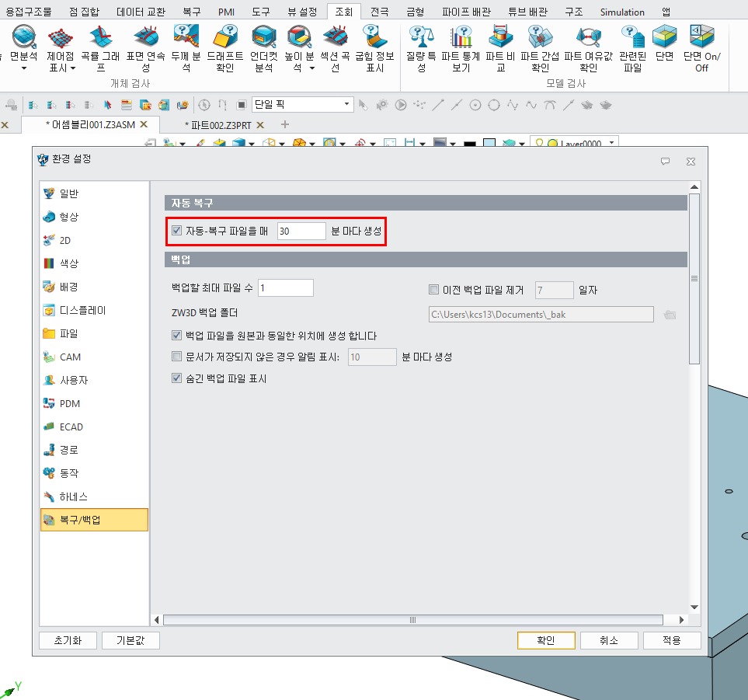The width and height of the screenshot is (748, 700).
Task: Open the Layer0000 layer dropdown
Action: 611,143
